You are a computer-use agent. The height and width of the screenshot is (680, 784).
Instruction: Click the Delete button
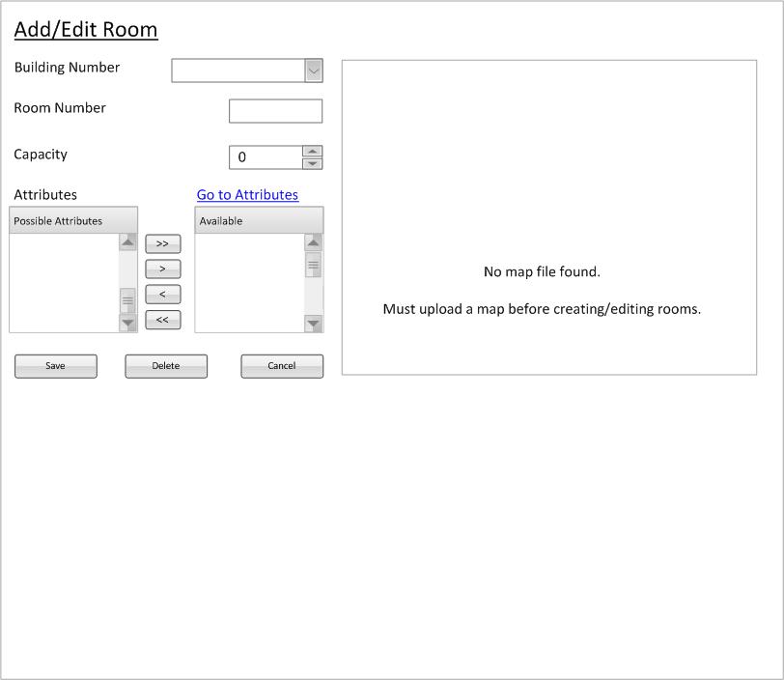click(x=166, y=366)
